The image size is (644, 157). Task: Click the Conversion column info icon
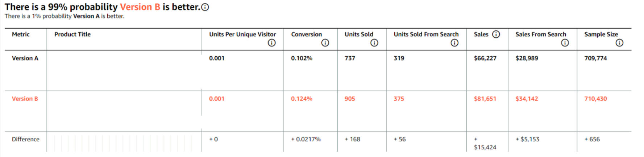click(325, 43)
